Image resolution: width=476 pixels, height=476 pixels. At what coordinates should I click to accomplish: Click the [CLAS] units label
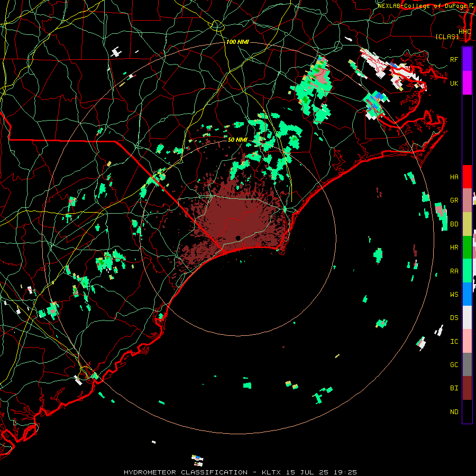click(x=447, y=37)
